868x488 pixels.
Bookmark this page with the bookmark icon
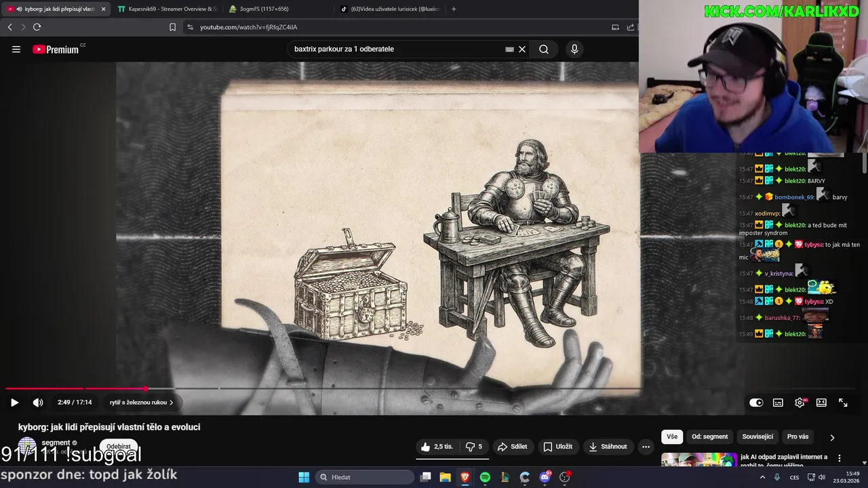(172, 27)
